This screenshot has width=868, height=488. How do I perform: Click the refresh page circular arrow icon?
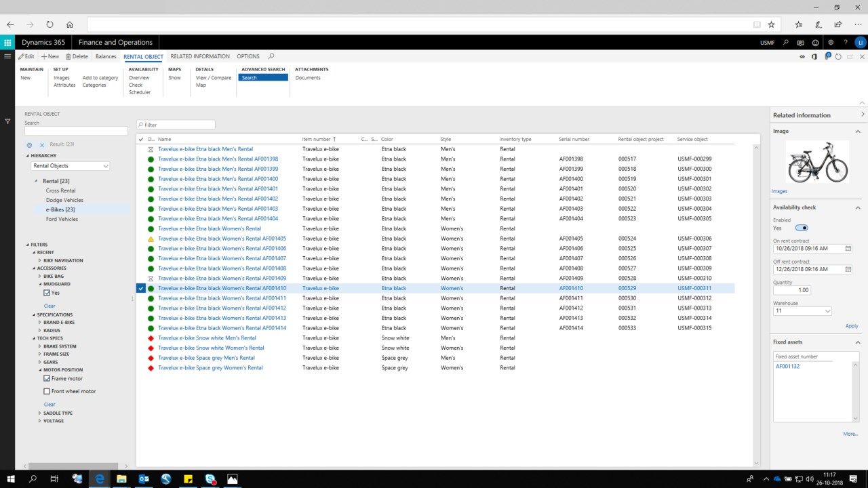point(838,56)
